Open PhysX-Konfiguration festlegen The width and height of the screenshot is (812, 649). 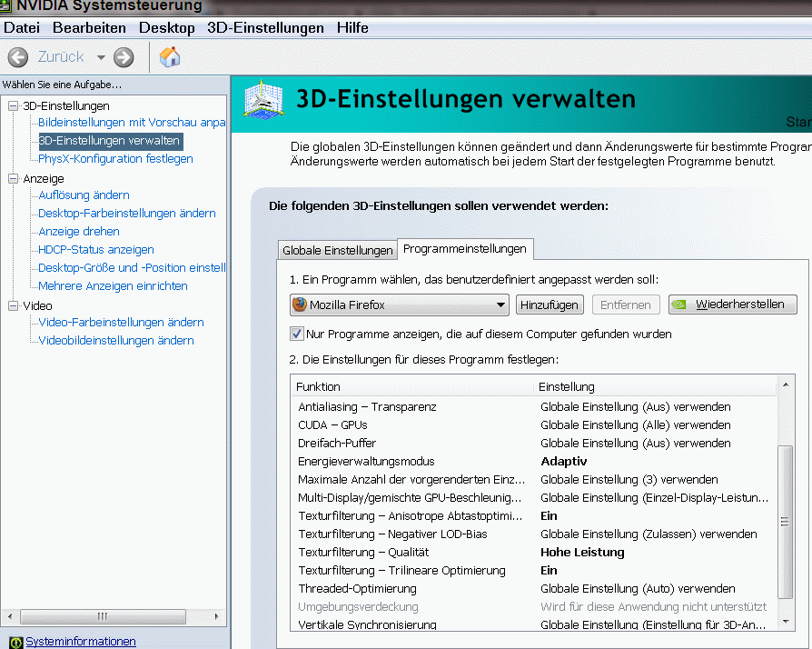[x=115, y=159]
